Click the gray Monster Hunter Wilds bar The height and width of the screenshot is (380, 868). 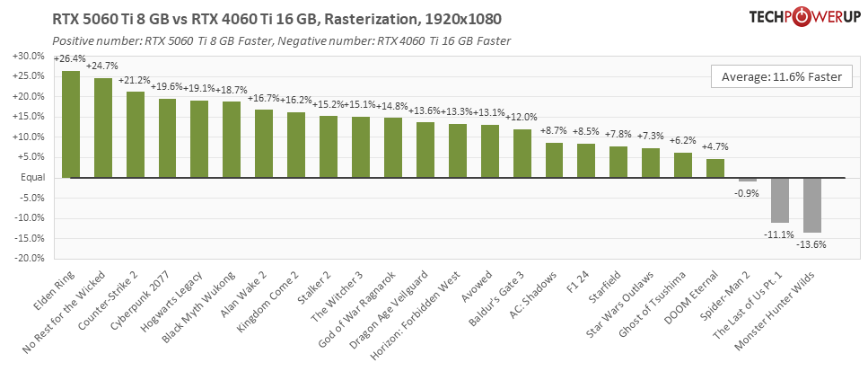812,206
